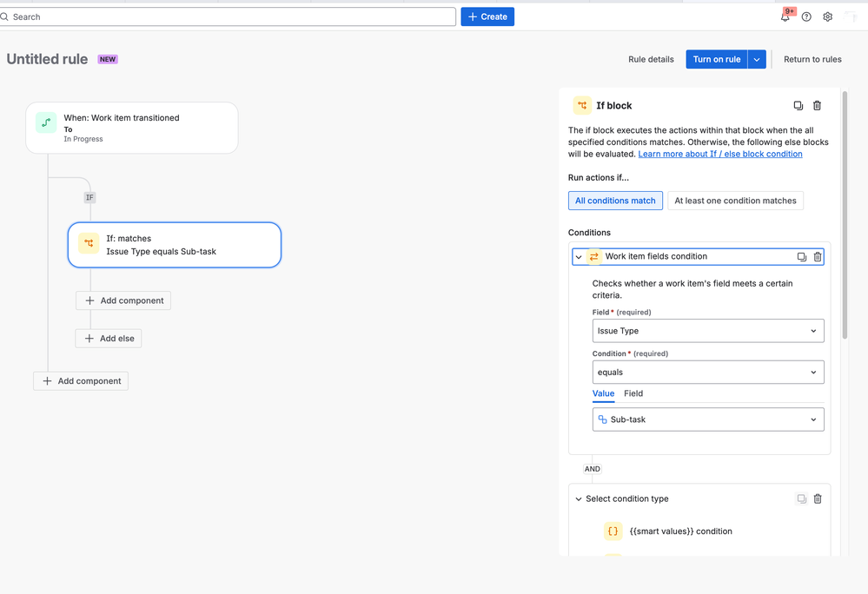
Task: Open the Condition dropdown showing equals
Action: (708, 373)
